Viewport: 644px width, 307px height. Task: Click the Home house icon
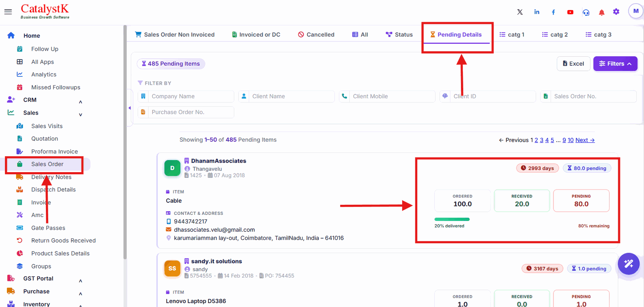click(x=11, y=35)
